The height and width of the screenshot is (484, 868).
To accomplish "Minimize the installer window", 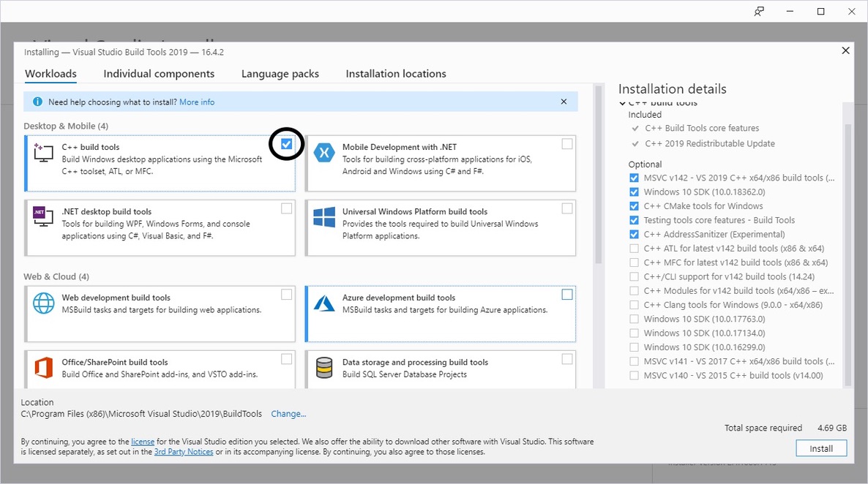I will pyautogui.click(x=790, y=11).
